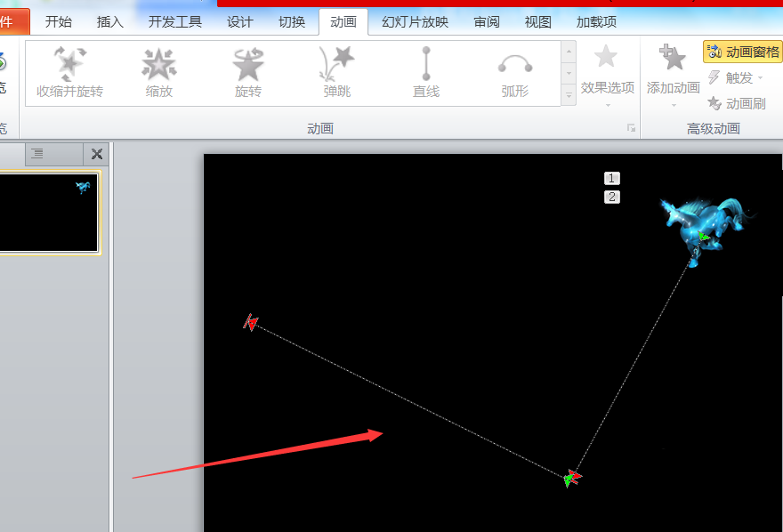Screen dimensions: 783x532
Task: Open the 添加动画 menu
Action: [674, 75]
